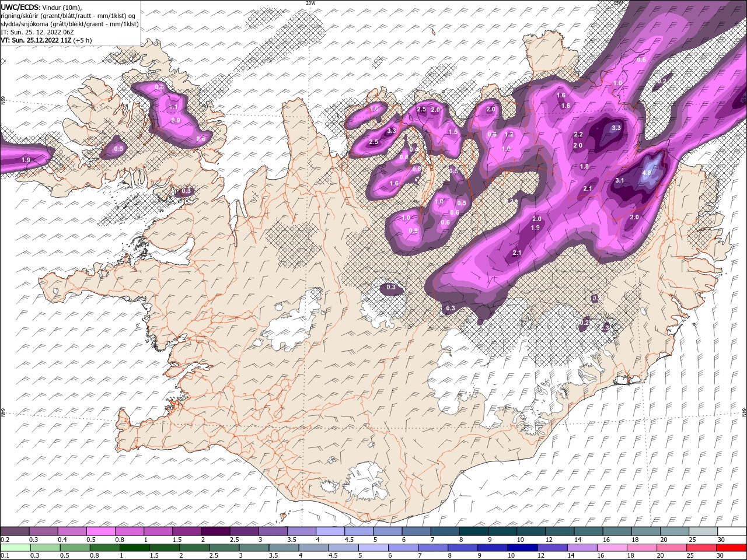Pick the lavender 4 snow legend swatch
747x560 pixels.
click(x=330, y=531)
